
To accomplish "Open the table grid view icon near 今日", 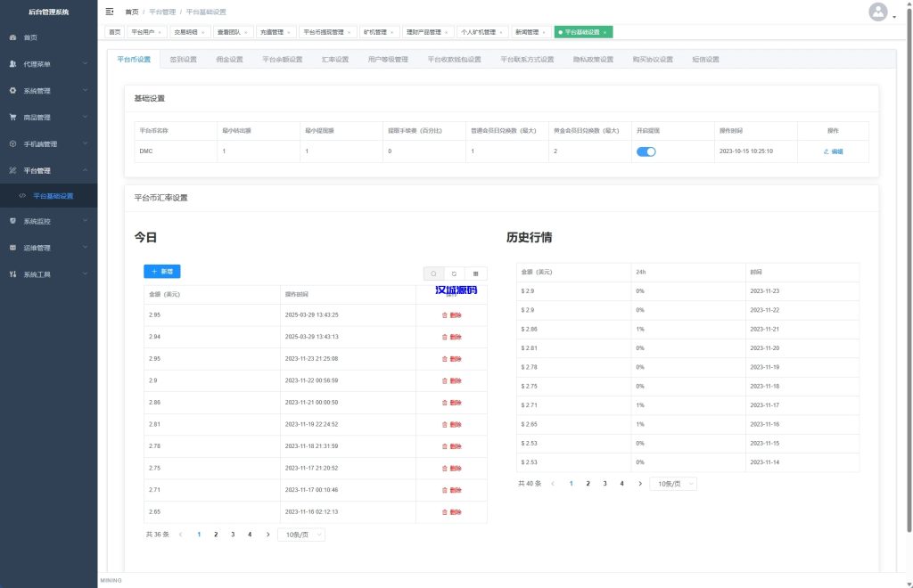I will click(475, 274).
